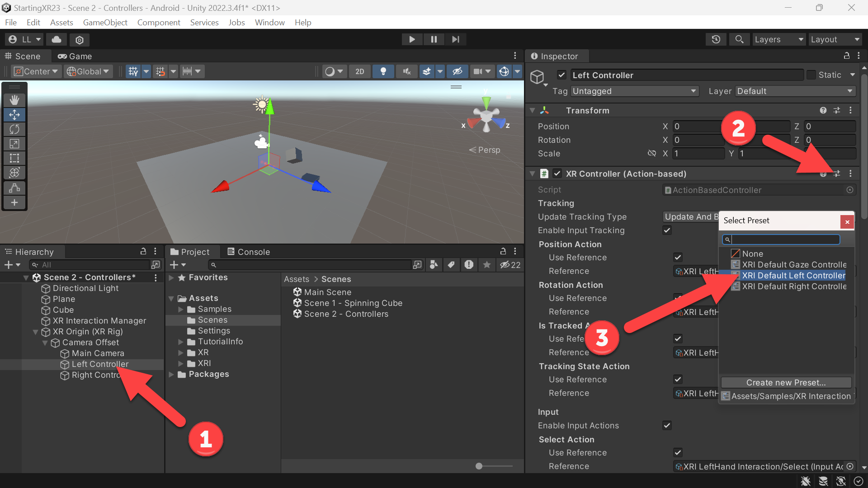
Task: Toggle Enable Input Tracking checkbox
Action: point(667,230)
